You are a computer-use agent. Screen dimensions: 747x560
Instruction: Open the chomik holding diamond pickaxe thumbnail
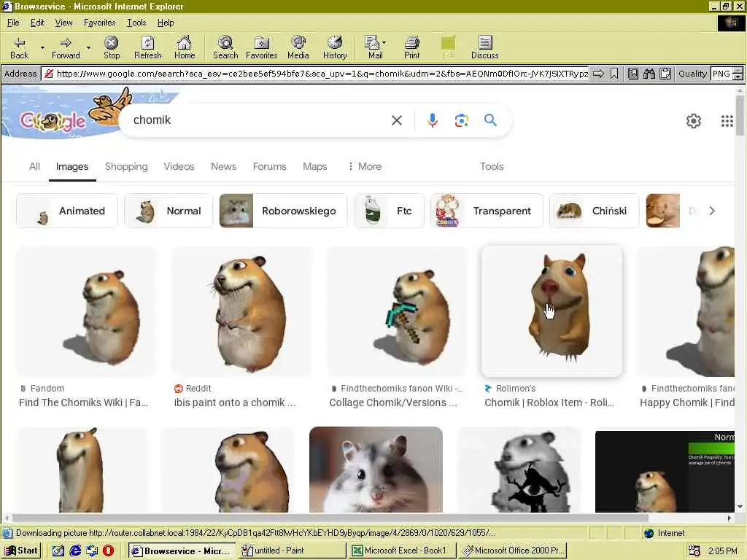point(396,311)
